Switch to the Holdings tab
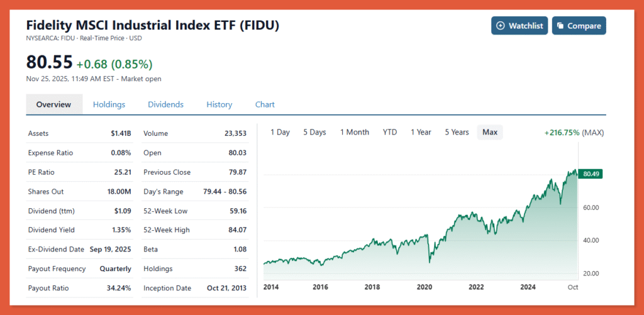The width and height of the screenshot is (644, 315). (x=109, y=104)
